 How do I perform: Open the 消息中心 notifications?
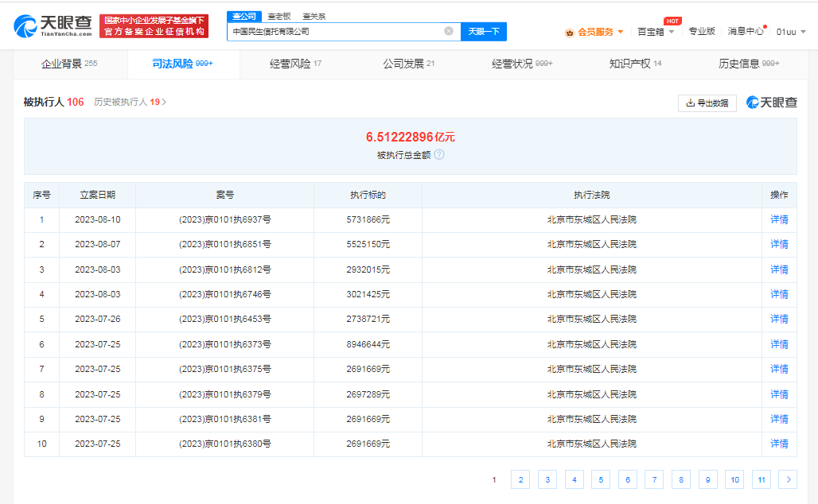745,32
